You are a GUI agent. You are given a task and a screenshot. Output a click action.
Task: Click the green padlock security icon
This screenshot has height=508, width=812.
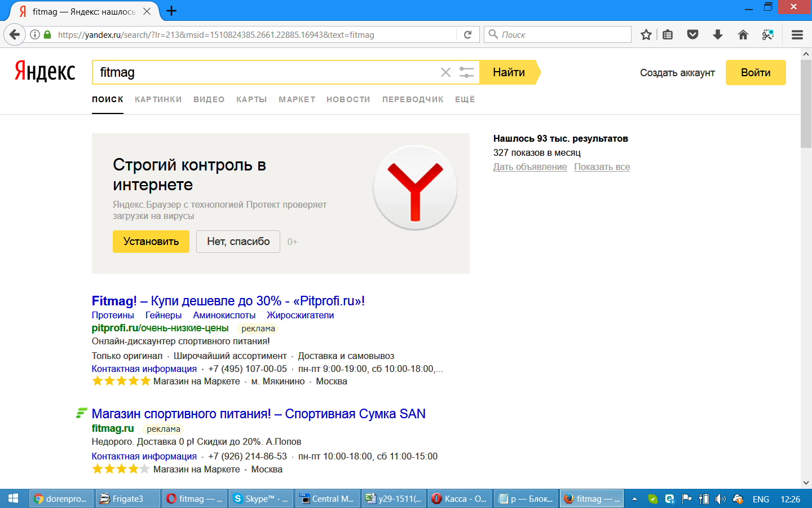[47, 34]
